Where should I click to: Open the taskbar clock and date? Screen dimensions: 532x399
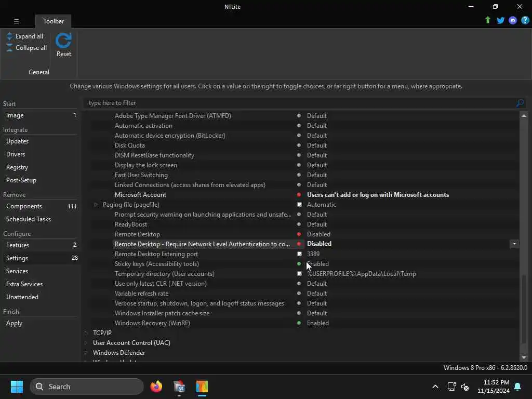494,387
